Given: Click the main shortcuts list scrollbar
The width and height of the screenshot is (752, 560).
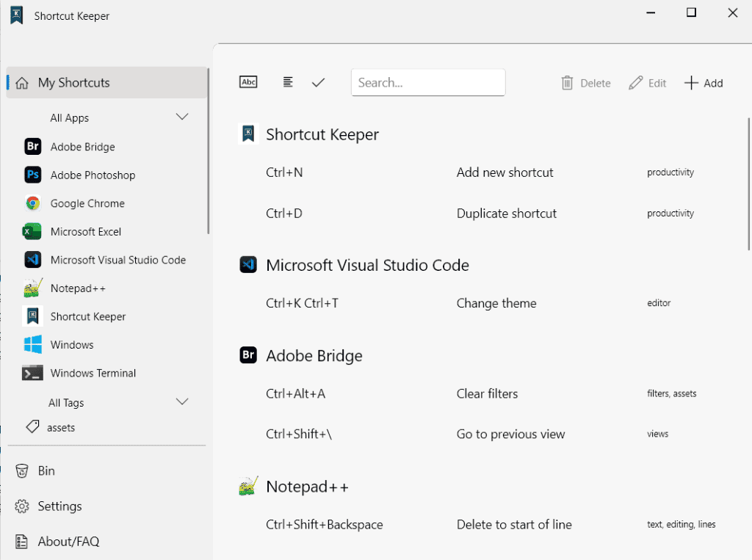Looking at the screenshot, I should 748,183.
